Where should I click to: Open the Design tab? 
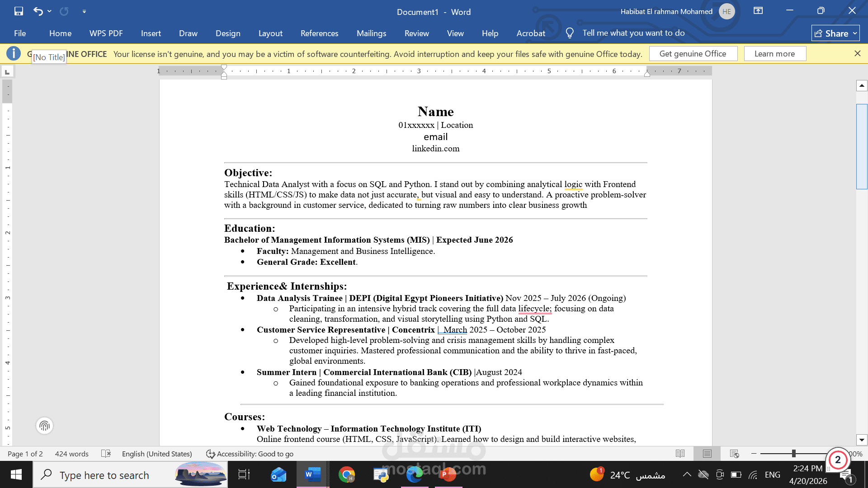pos(228,33)
